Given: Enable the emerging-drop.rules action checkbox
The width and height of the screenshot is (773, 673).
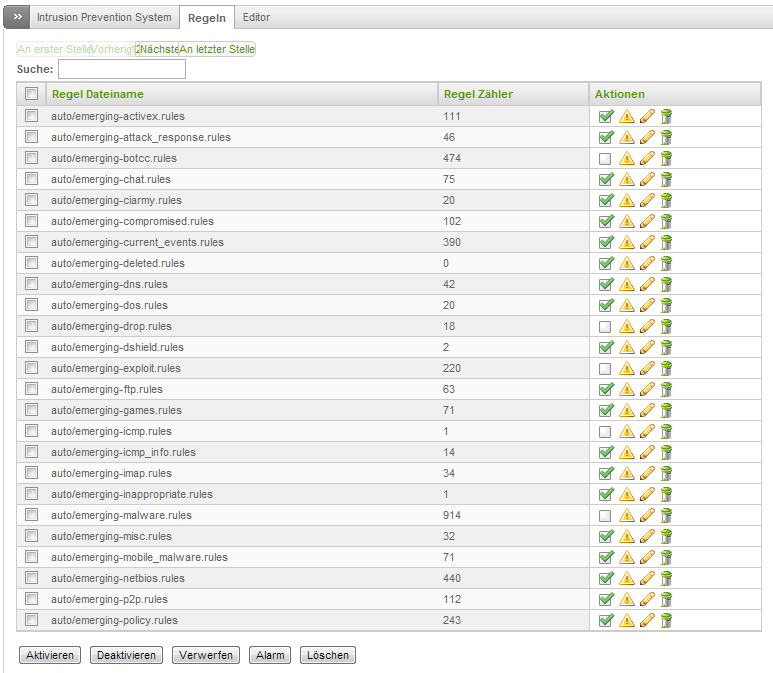Looking at the screenshot, I should pyautogui.click(x=605, y=326).
